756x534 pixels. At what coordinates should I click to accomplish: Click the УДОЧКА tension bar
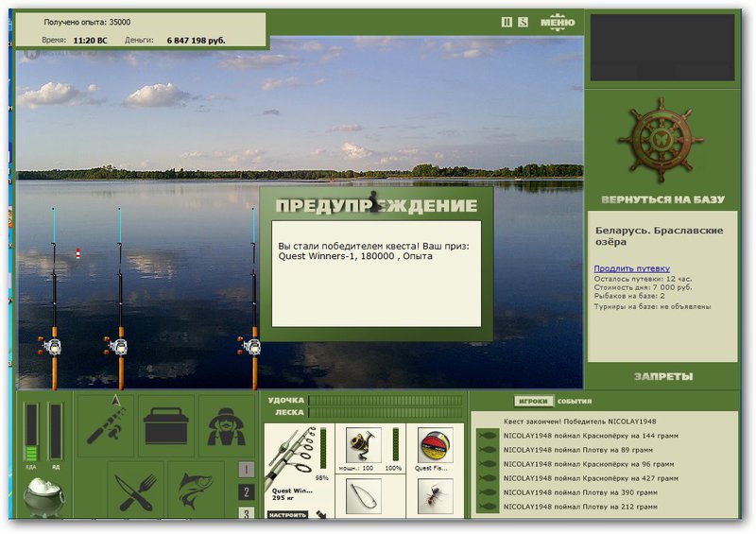[x=385, y=401]
